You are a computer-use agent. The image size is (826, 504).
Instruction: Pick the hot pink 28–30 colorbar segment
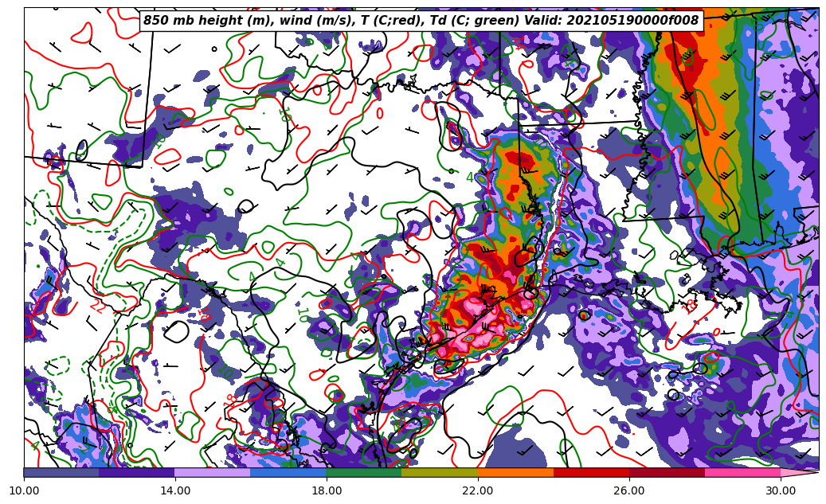[x=742, y=472]
